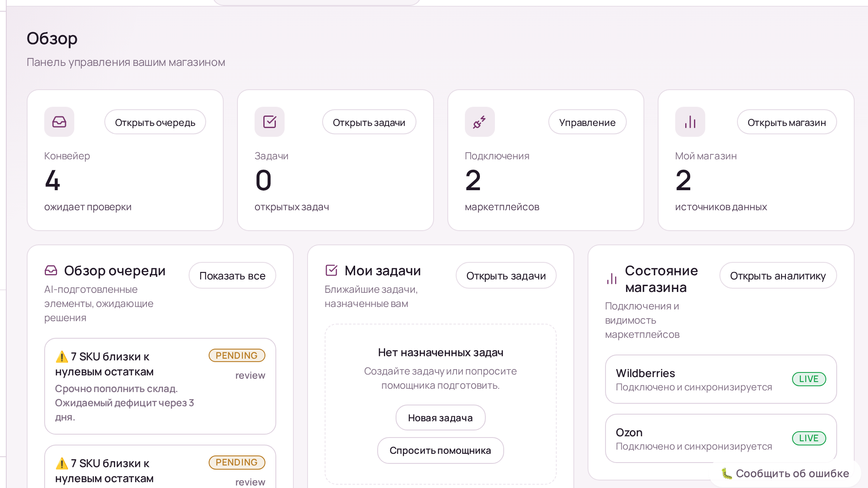Click inbox icon beside Обзор очереди
Image resolution: width=868 pixels, height=488 pixels.
coord(51,271)
